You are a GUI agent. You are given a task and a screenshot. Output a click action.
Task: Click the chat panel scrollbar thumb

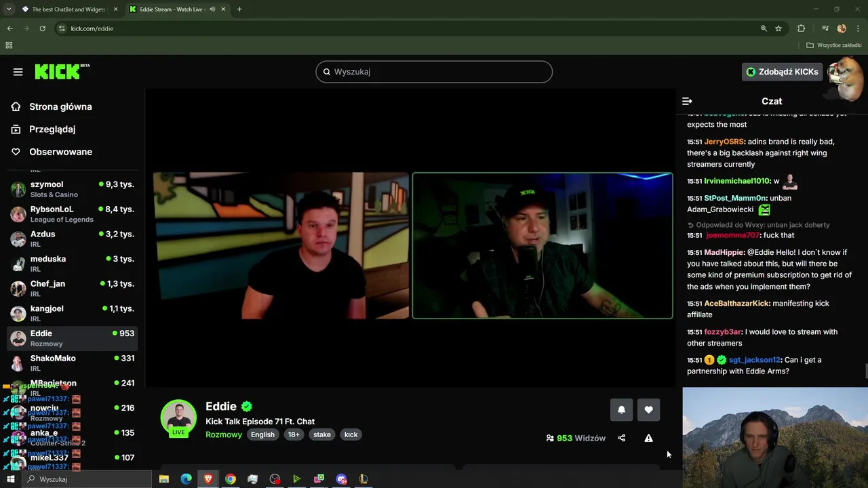865,371
